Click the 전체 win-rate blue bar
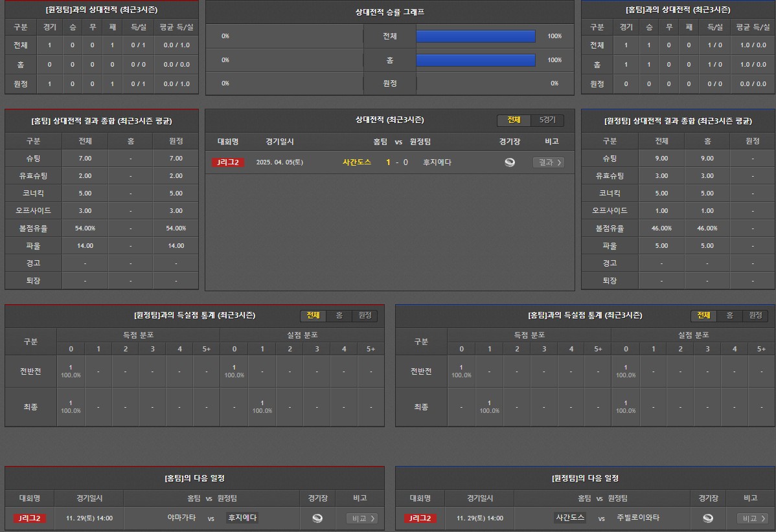776x532 pixels. (475, 36)
